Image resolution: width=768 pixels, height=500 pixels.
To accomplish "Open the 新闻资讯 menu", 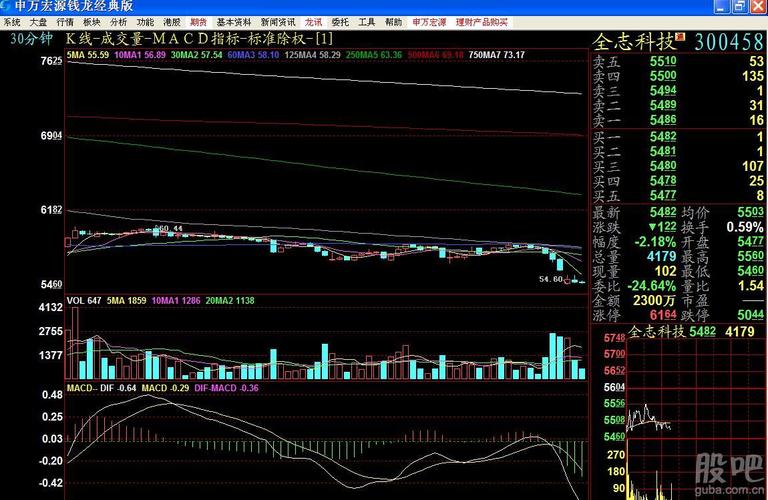I will tap(278, 23).
